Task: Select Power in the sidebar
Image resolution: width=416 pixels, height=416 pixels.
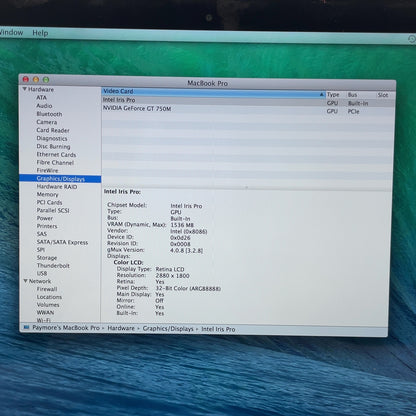Action: 44,218
